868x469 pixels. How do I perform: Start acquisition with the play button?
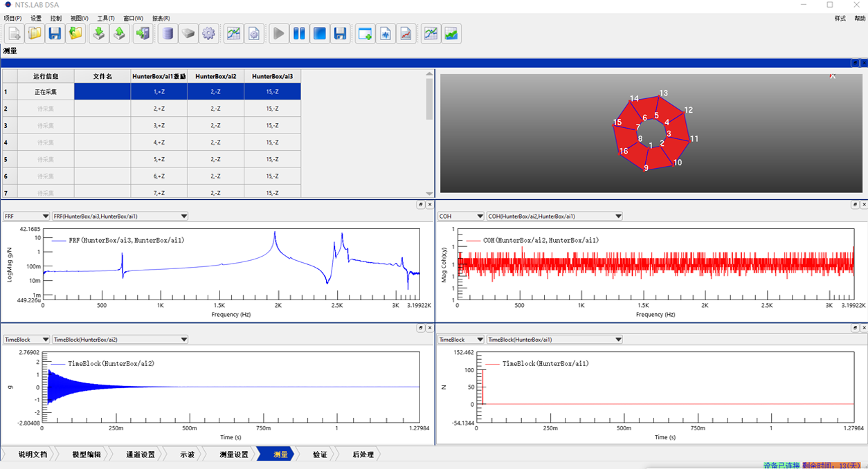[279, 33]
